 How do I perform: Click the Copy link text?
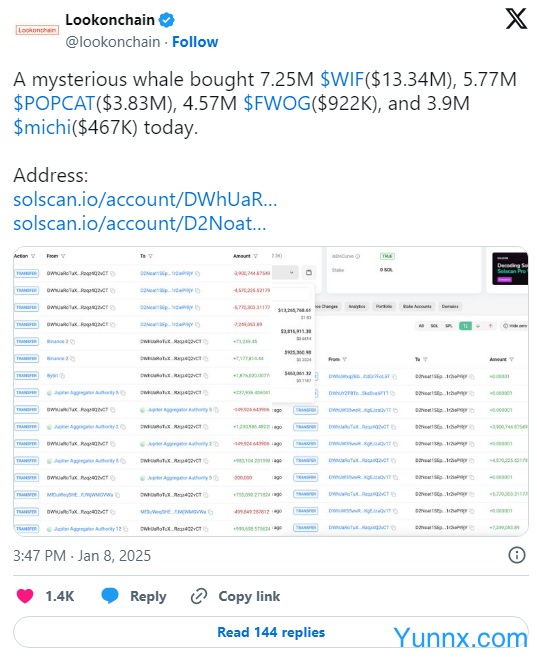click(x=249, y=596)
